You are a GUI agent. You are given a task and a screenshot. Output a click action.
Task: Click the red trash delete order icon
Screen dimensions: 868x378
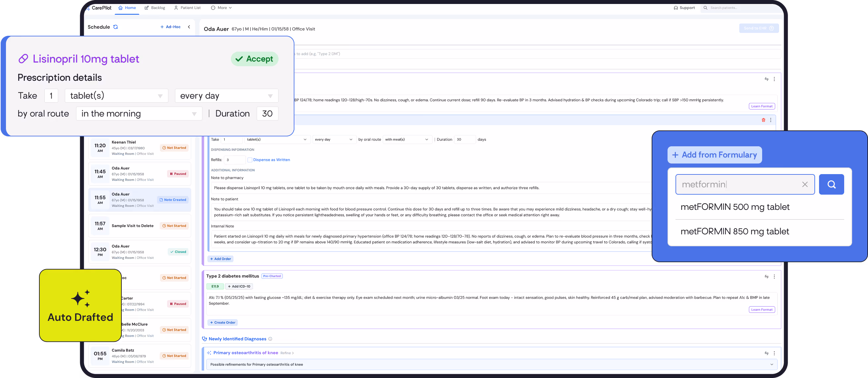pyautogui.click(x=763, y=120)
